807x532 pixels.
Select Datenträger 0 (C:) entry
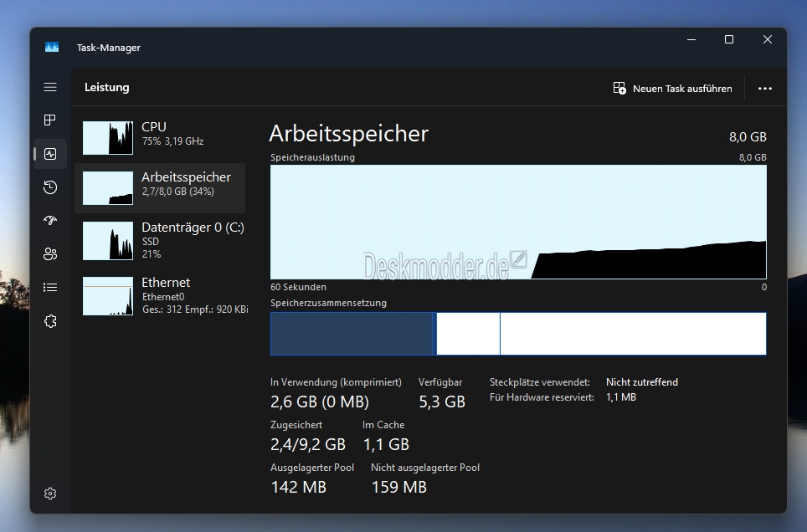pos(160,240)
